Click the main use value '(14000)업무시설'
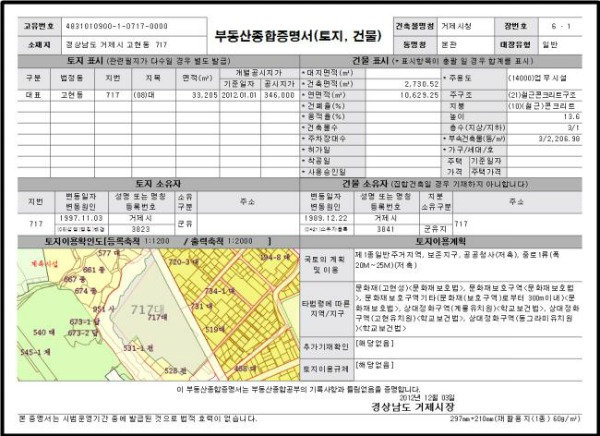The width and height of the screenshot is (600, 436). 537,78
